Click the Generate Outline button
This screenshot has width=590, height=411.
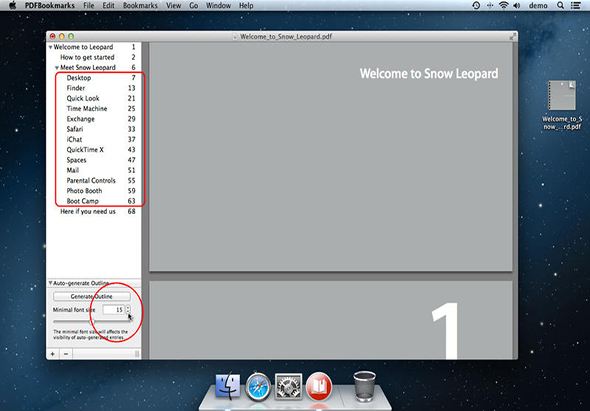click(91, 297)
